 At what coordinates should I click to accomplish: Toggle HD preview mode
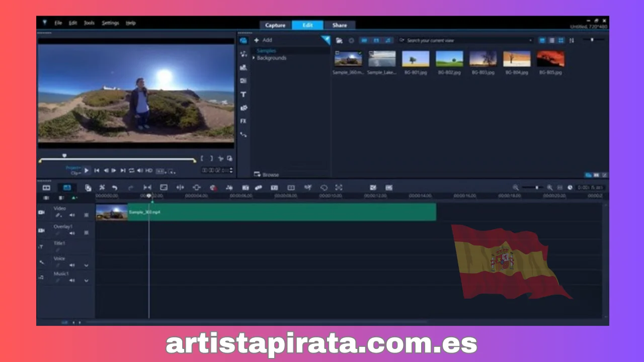(x=149, y=170)
